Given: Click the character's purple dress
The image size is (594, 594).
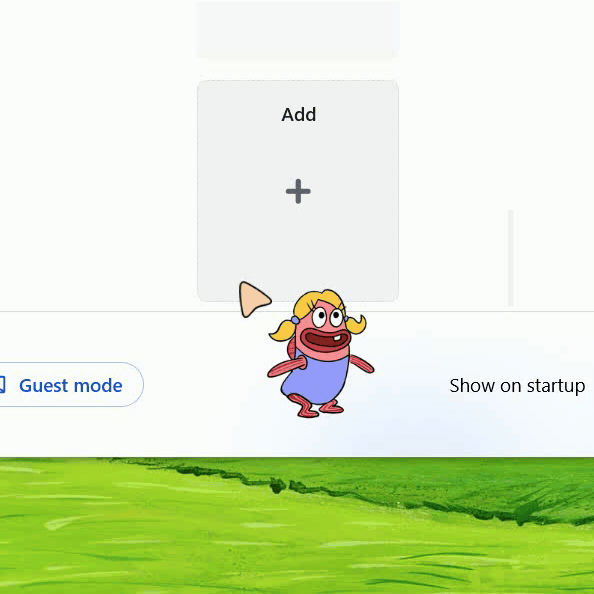Looking at the screenshot, I should (316, 379).
